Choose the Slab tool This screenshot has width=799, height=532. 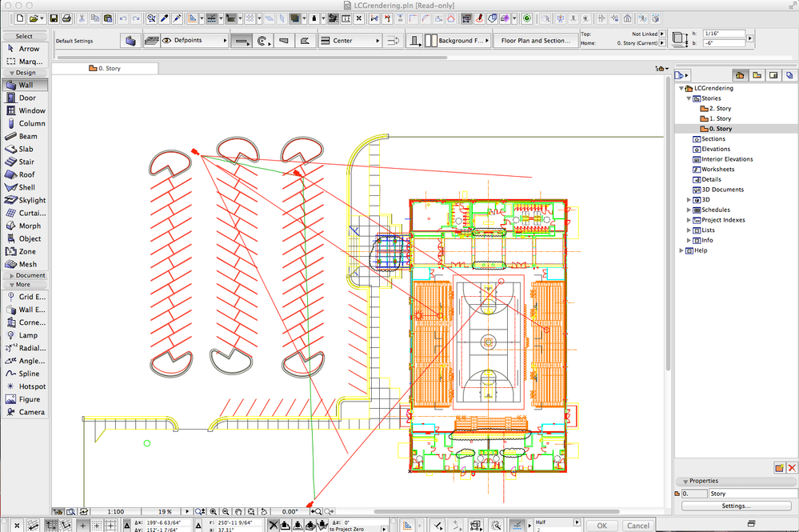point(26,149)
